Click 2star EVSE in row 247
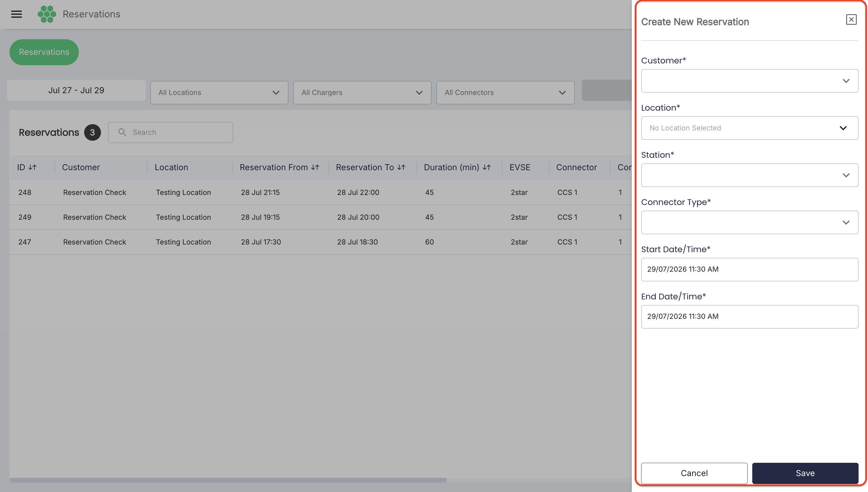868x492 pixels. point(519,242)
